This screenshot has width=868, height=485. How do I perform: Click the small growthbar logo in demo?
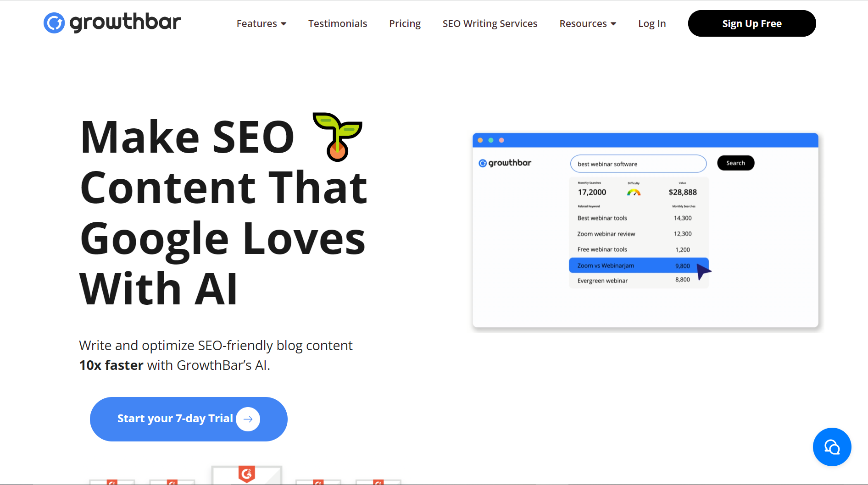(x=505, y=163)
